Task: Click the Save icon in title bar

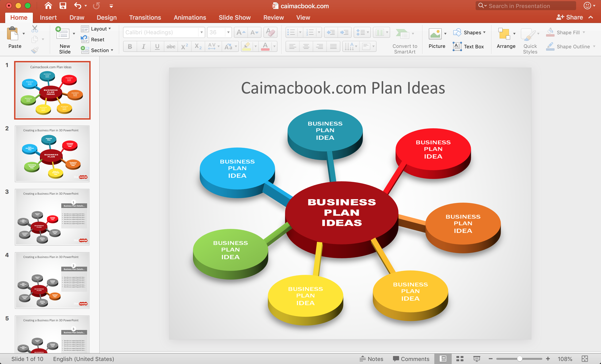Action: [x=63, y=6]
